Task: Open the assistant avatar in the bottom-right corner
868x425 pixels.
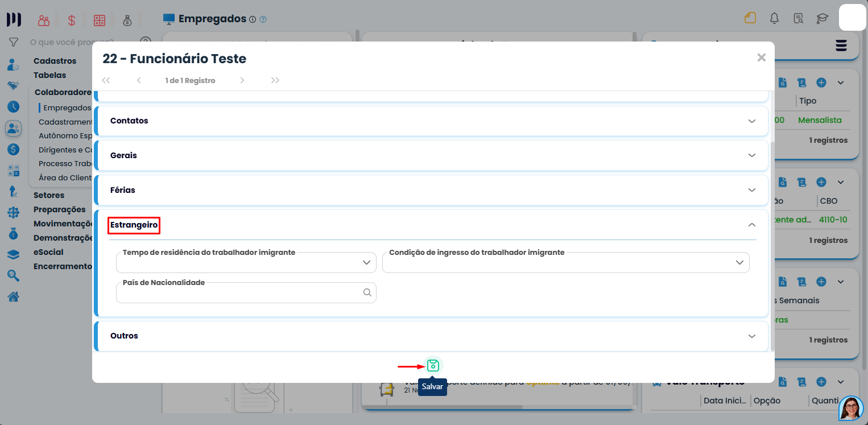Action: [852, 409]
